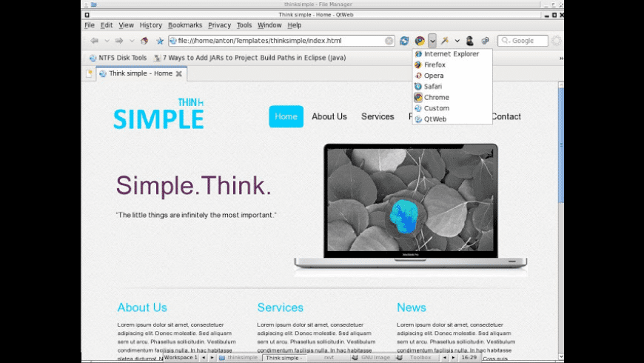
Task: Click the search engine magnifier icon
Action: 505,41
